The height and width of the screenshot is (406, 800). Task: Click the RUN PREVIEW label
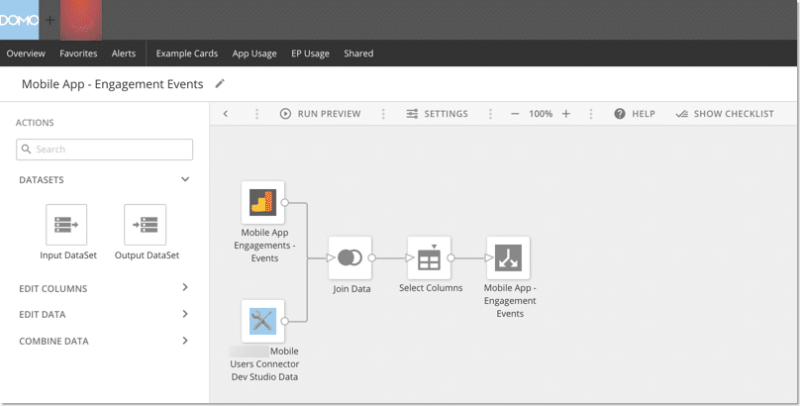(329, 114)
